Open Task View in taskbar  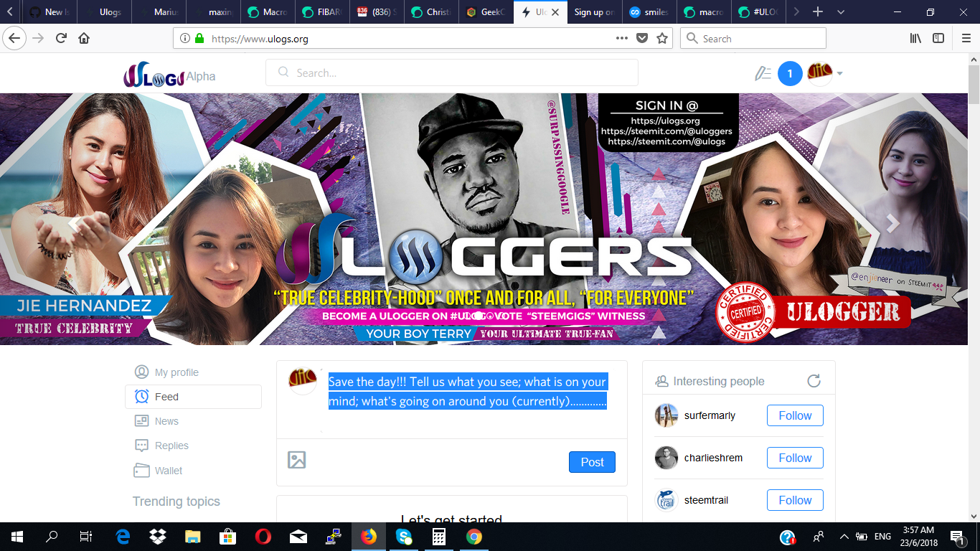coord(86,537)
